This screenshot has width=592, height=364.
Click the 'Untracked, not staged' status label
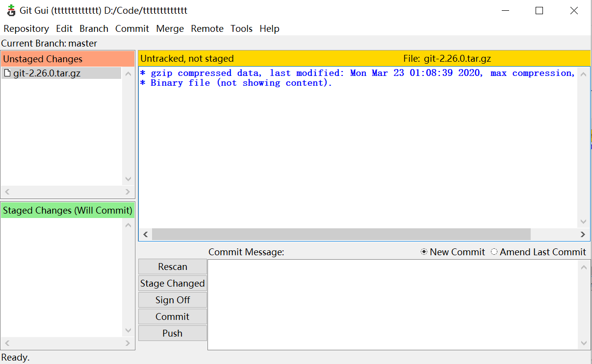(187, 59)
